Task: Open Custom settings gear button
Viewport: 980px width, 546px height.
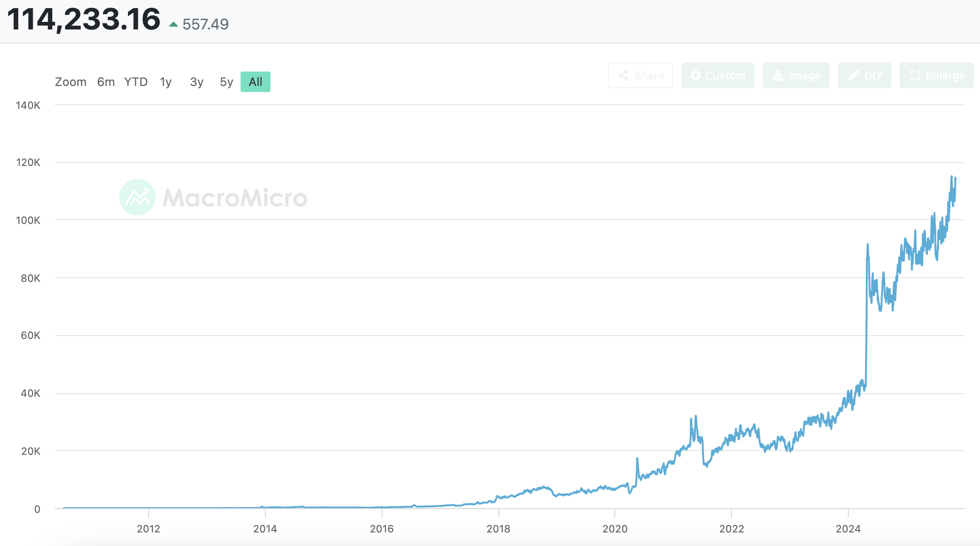Action: point(717,75)
